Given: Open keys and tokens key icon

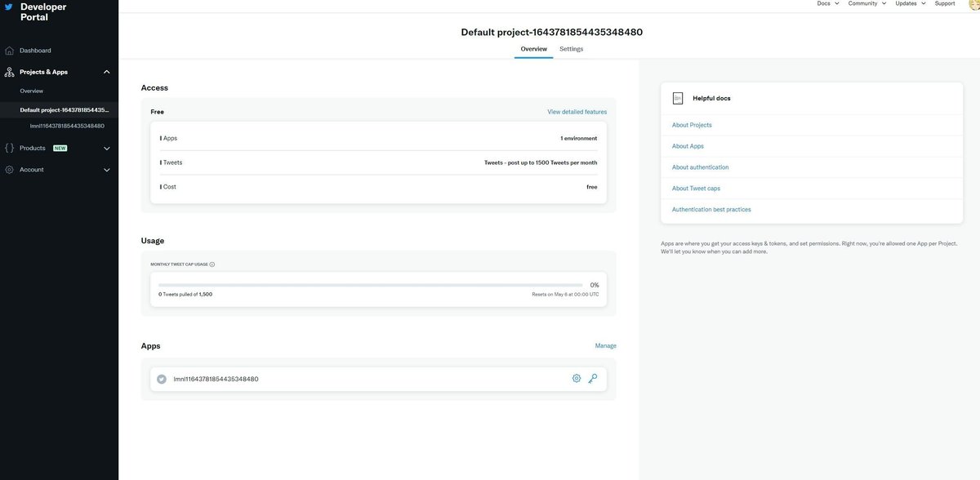Looking at the screenshot, I should click(593, 379).
